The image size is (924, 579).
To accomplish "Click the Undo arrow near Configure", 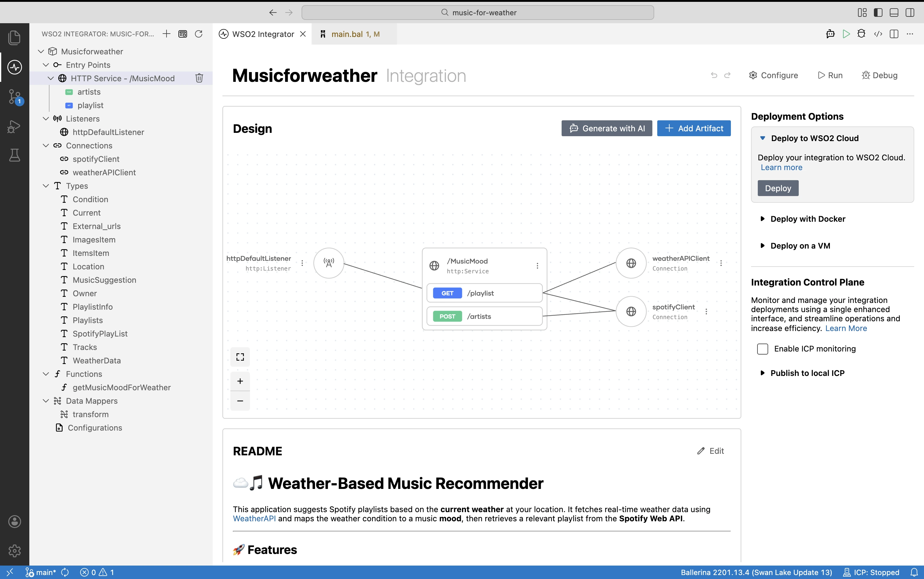I will 714,75.
